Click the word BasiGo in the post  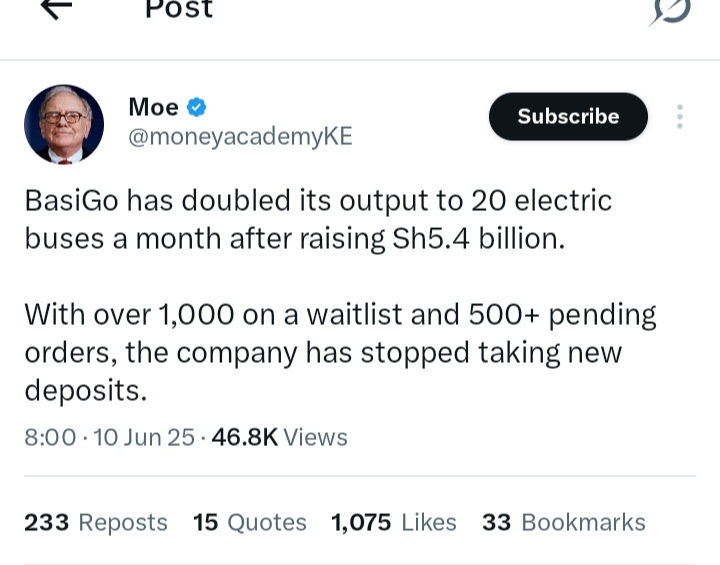[x=68, y=200]
